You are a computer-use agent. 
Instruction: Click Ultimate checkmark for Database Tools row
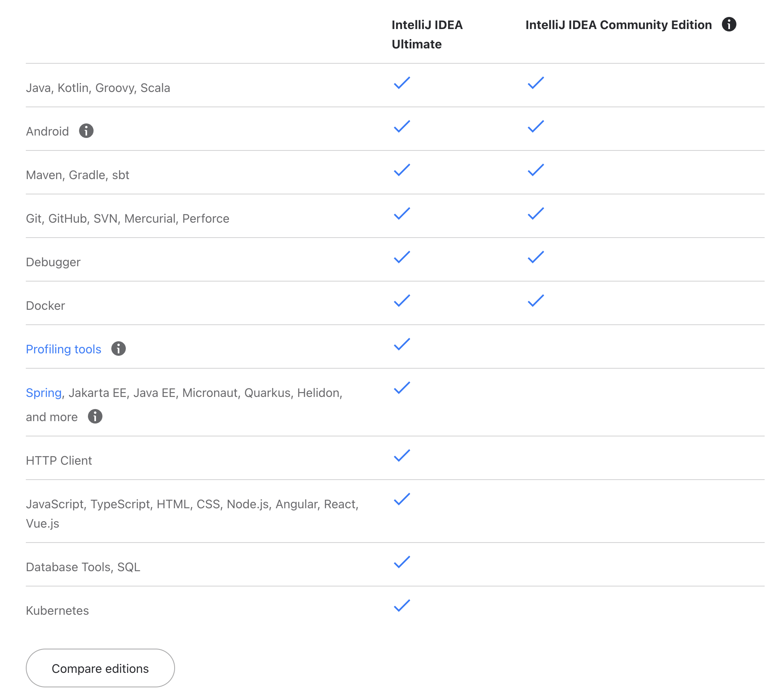[402, 562]
